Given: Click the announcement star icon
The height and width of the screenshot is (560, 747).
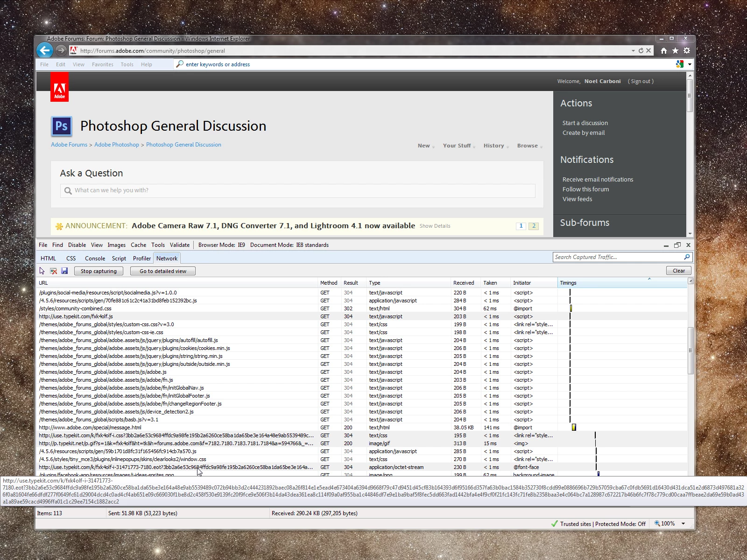Looking at the screenshot, I should [x=59, y=226].
